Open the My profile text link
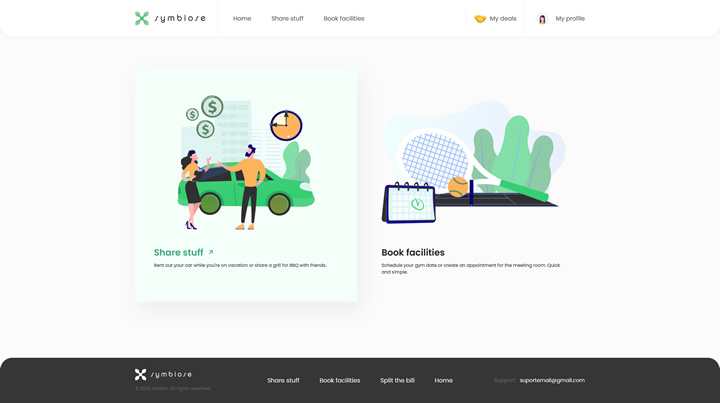 point(570,19)
